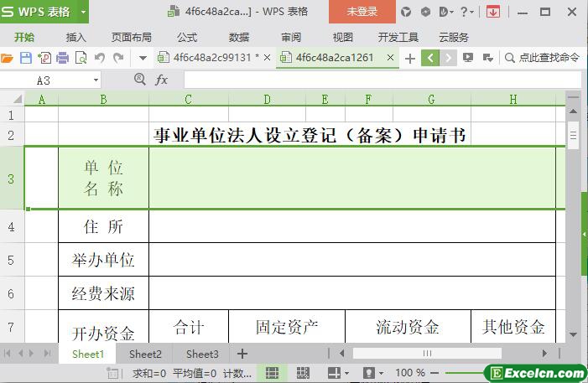The height and width of the screenshot is (383, 588).
Task: Add a new sheet with plus icon
Action: pyautogui.click(x=242, y=354)
